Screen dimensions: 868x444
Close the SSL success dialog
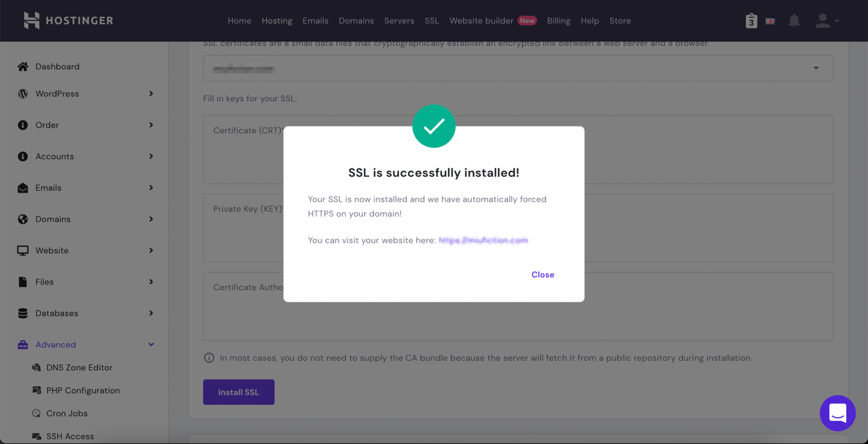[x=542, y=275]
